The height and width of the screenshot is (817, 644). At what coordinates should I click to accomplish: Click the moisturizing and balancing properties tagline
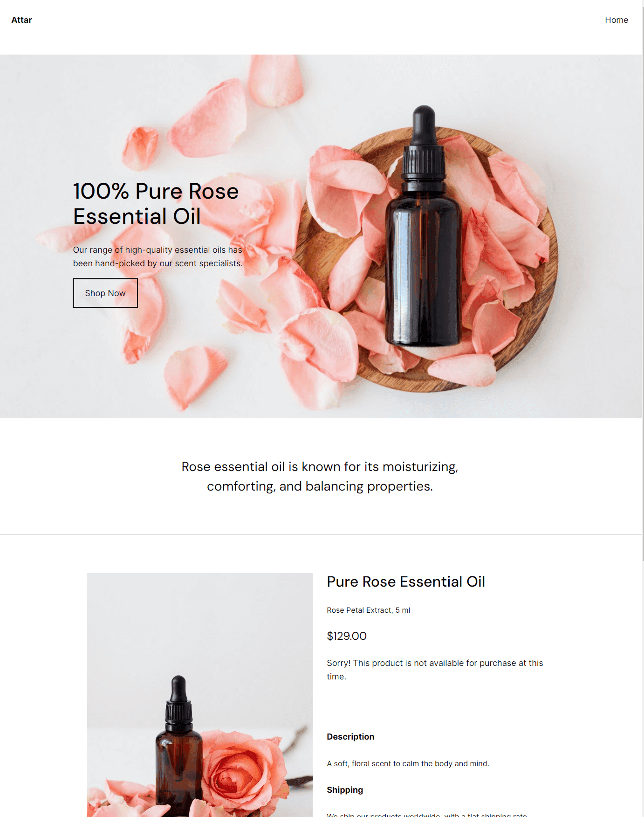coord(320,476)
